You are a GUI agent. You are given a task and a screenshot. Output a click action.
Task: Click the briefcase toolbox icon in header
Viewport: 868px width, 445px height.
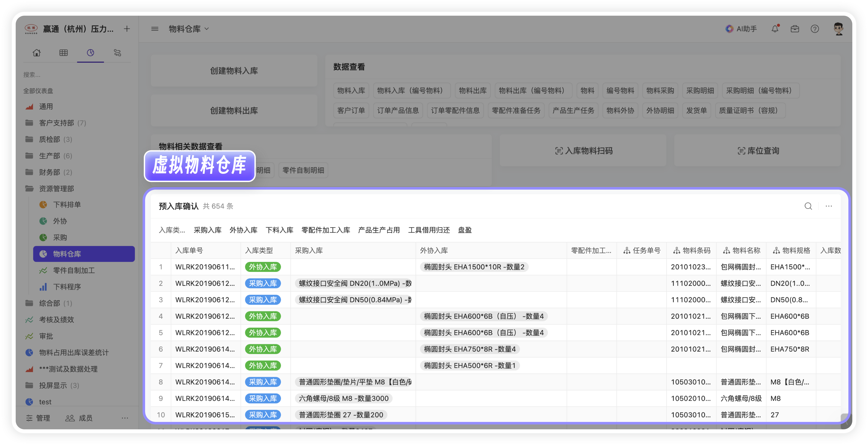click(795, 29)
